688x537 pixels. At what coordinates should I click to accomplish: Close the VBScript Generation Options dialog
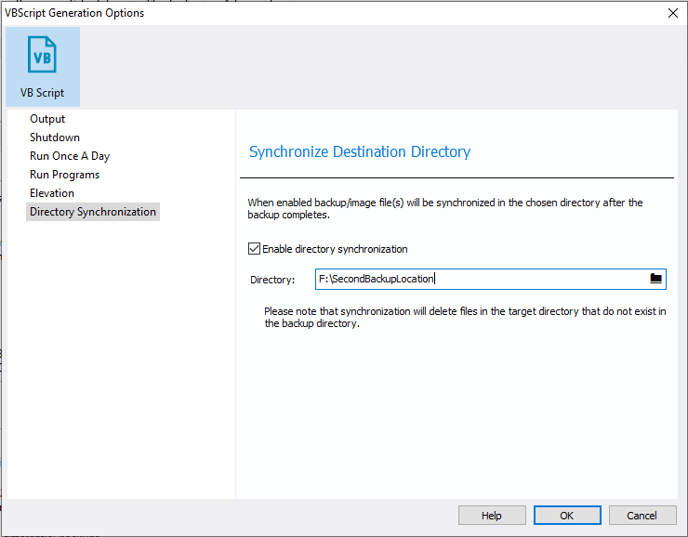(x=673, y=13)
